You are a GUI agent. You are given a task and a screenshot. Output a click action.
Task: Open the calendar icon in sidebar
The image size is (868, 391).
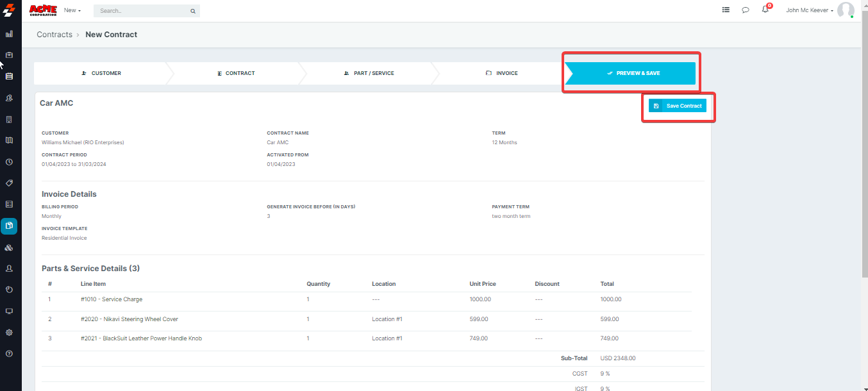[9, 76]
